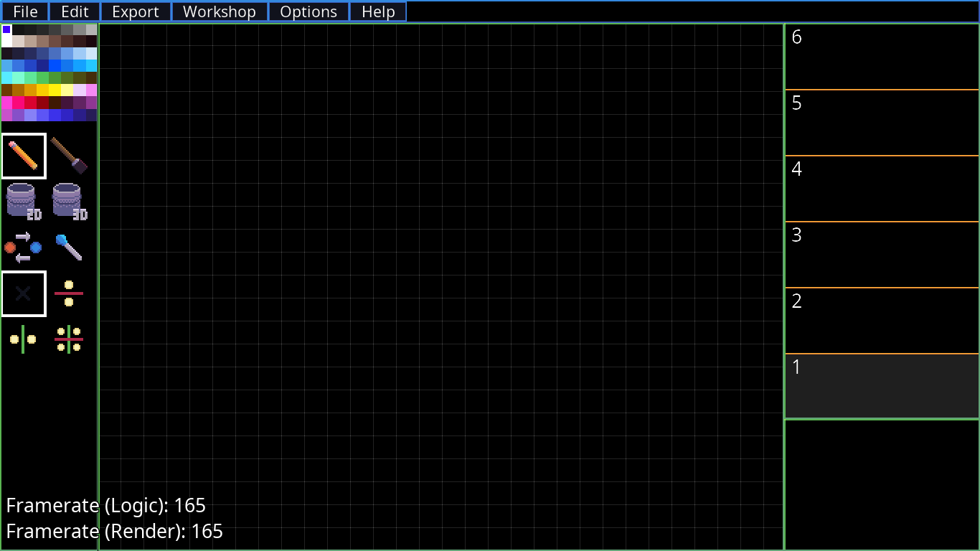Image resolution: width=980 pixels, height=551 pixels.
Task: Choose the pale yellow swatch
Action: pos(67,90)
